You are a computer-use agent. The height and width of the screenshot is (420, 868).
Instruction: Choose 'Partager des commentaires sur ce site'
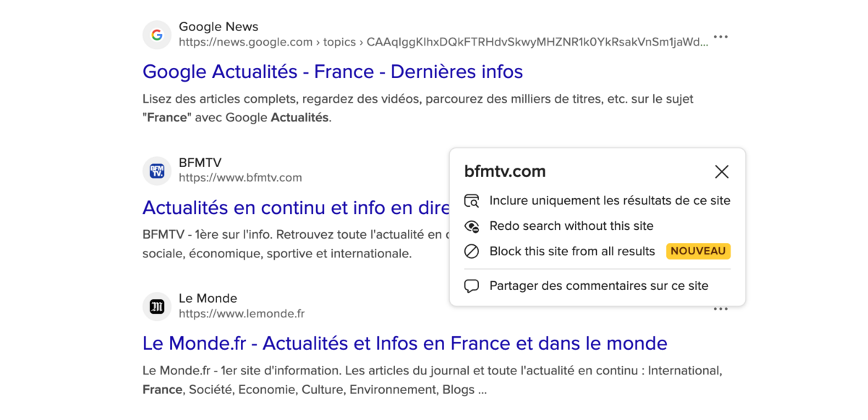click(x=597, y=286)
